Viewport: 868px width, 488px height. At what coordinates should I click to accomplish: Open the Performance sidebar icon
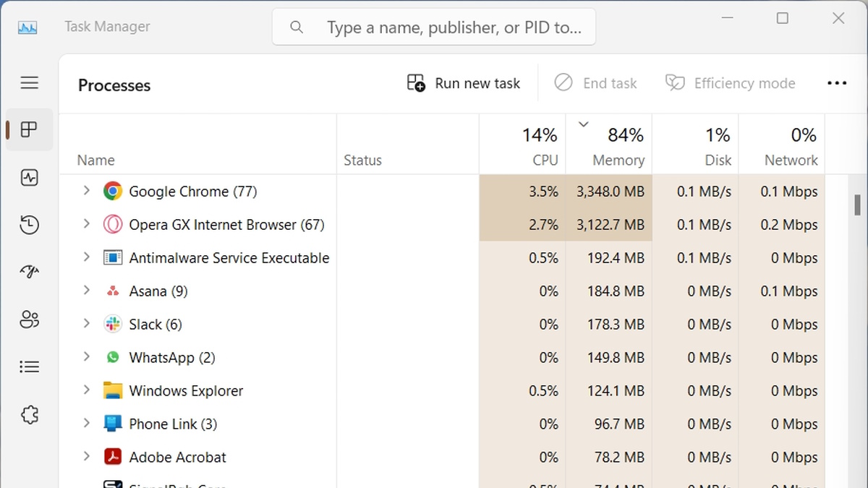(30, 178)
